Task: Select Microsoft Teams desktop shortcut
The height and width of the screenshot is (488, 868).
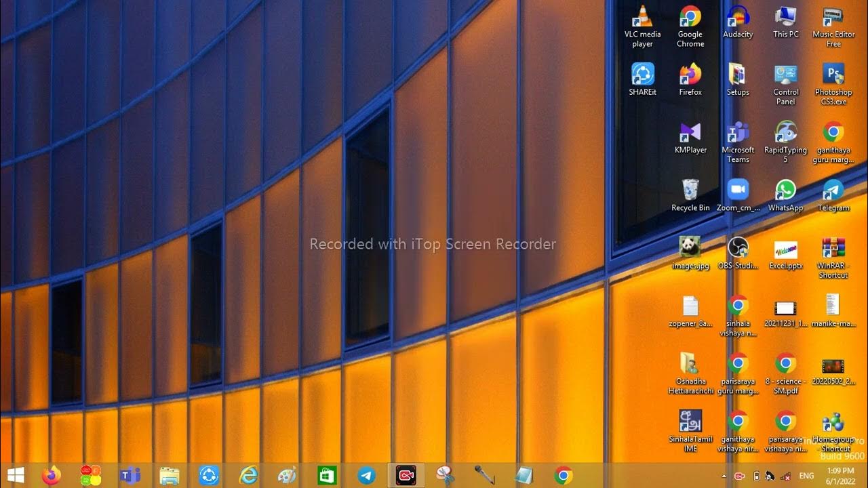Action: click(x=738, y=142)
